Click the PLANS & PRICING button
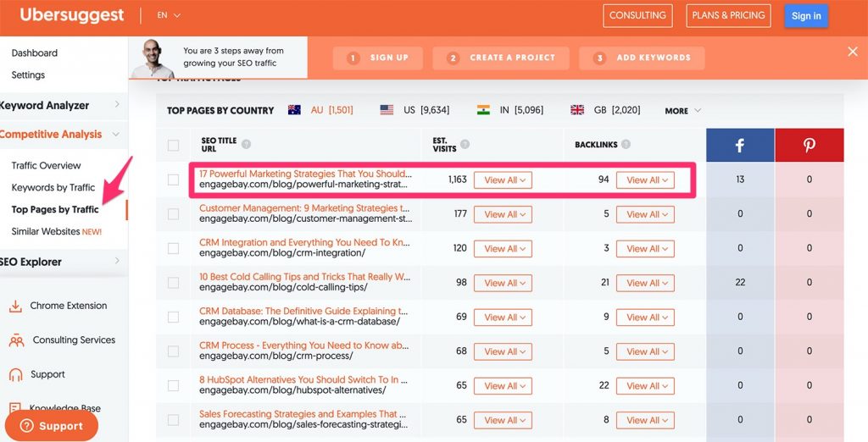868x442 pixels. [x=728, y=15]
